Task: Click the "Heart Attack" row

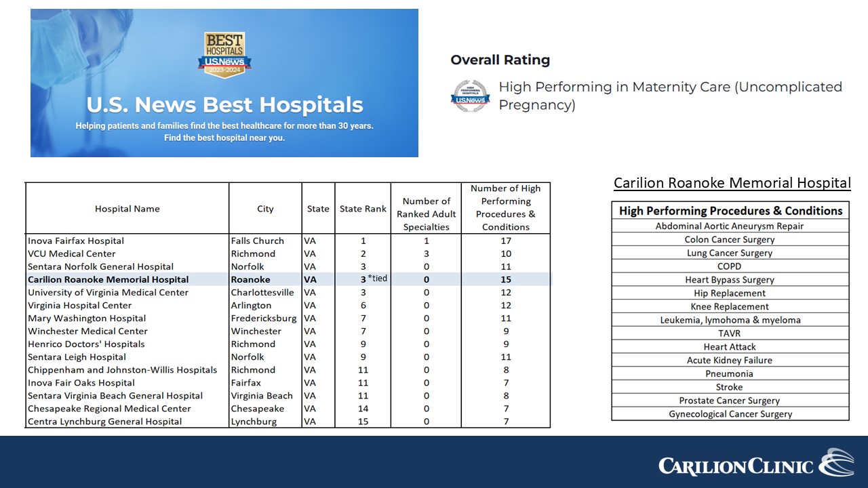Action: coord(730,346)
